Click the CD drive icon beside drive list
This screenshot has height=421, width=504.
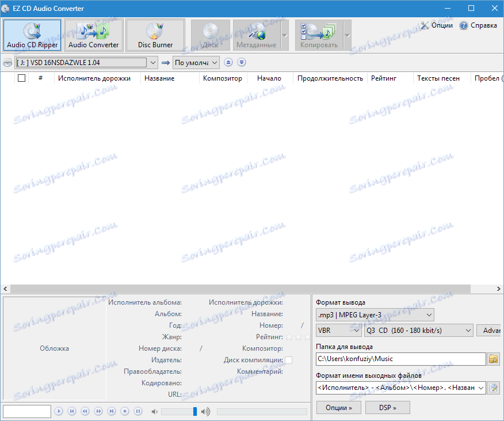tap(7, 62)
